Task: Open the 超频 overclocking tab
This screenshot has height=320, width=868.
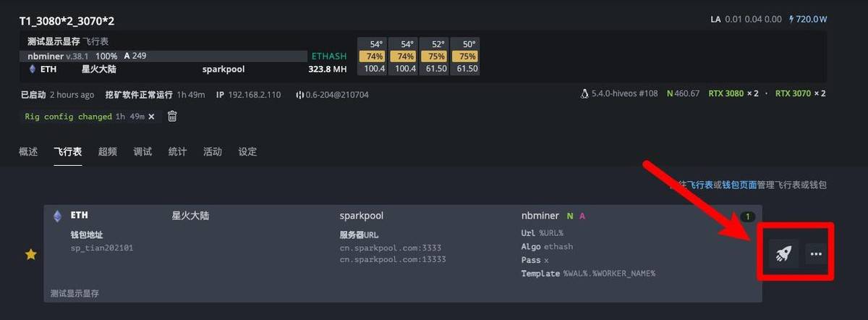Action: (107, 151)
